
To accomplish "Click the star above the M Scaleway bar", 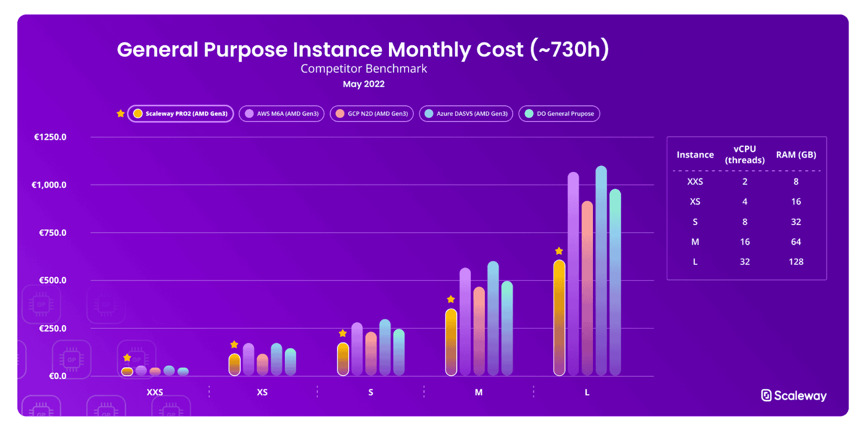I will click(x=451, y=299).
